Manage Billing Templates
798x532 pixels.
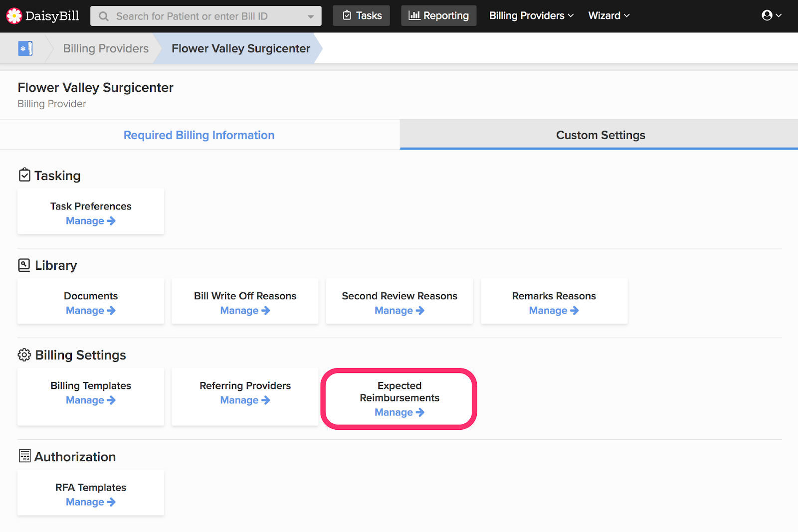(91, 400)
